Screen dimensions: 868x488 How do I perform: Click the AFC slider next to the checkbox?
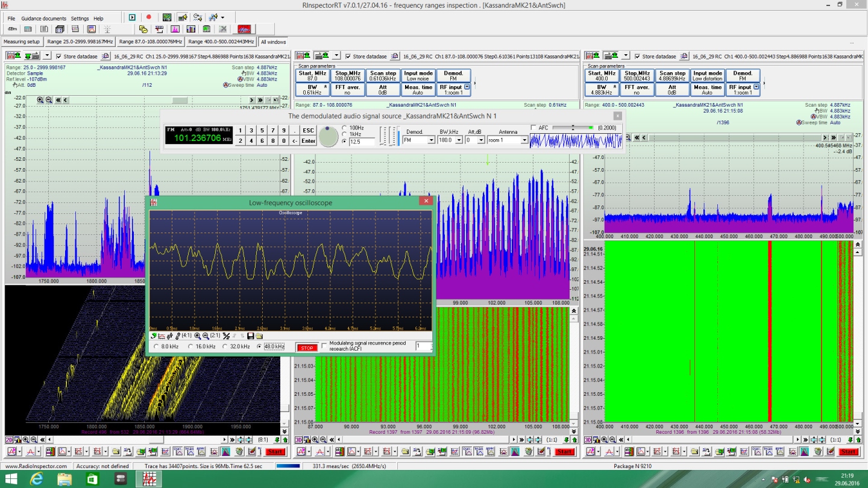click(x=573, y=127)
